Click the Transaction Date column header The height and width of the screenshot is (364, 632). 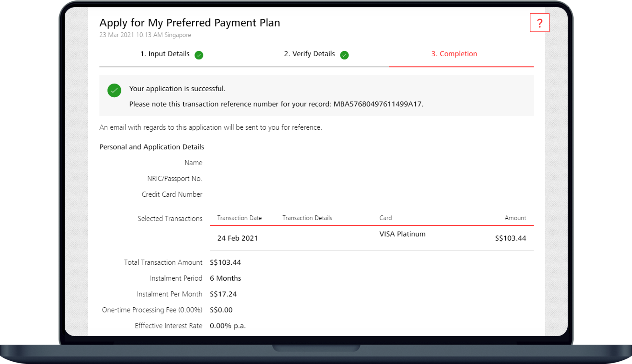239,218
